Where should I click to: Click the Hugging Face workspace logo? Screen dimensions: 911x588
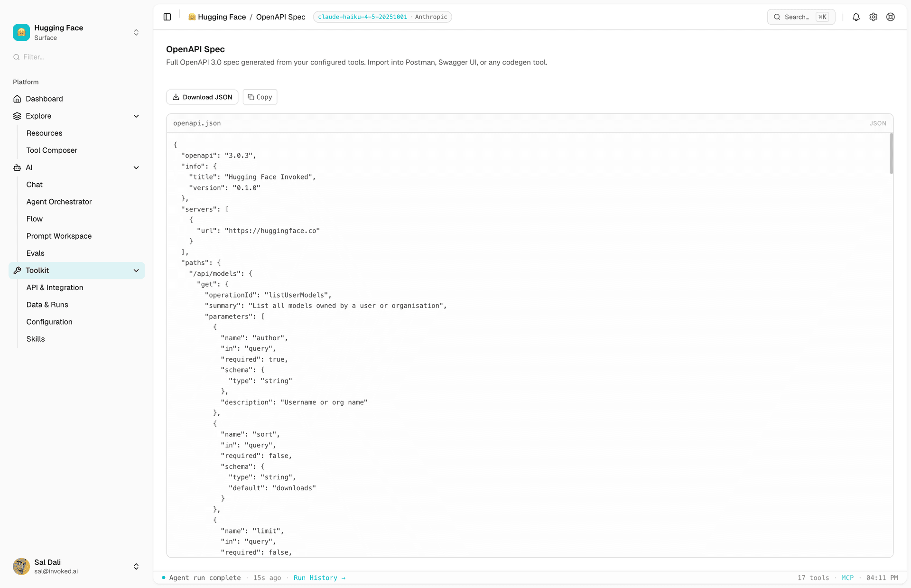pyautogui.click(x=21, y=32)
